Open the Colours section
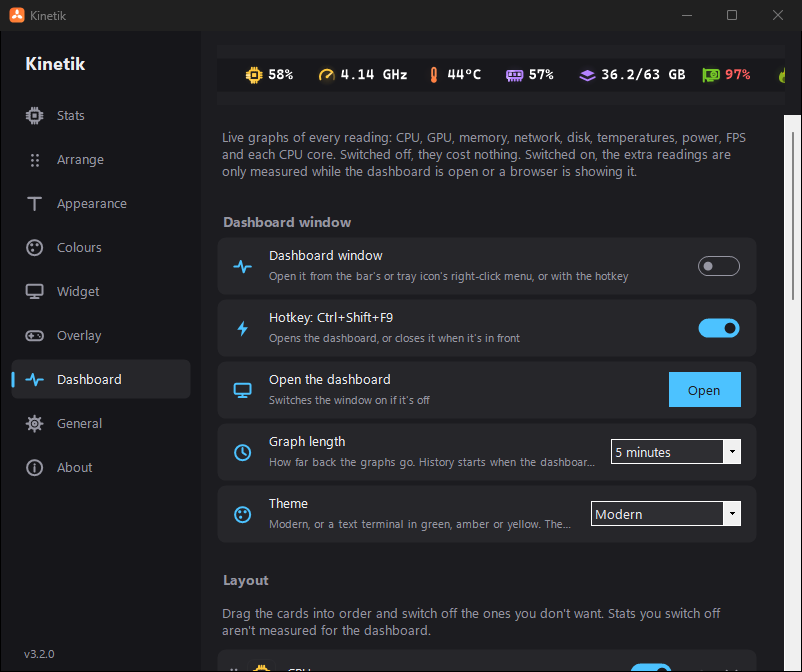 [101, 248]
